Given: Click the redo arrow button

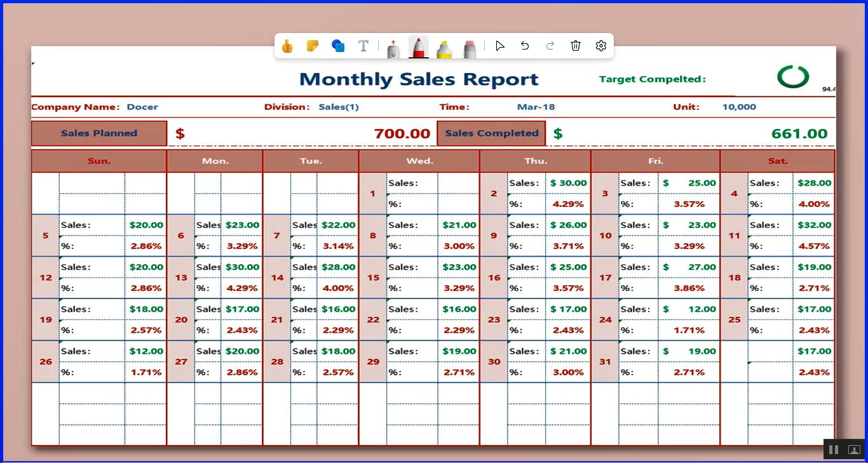Looking at the screenshot, I should (x=550, y=46).
